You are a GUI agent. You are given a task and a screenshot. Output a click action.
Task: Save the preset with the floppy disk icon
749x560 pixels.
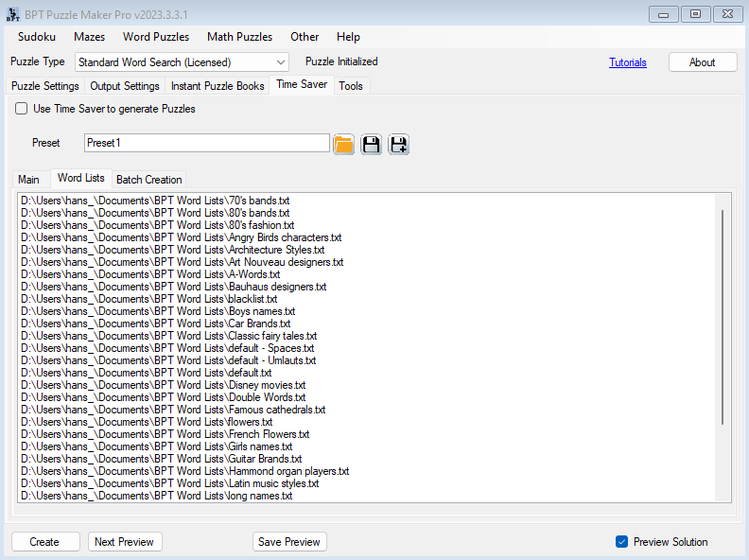[x=372, y=144]
